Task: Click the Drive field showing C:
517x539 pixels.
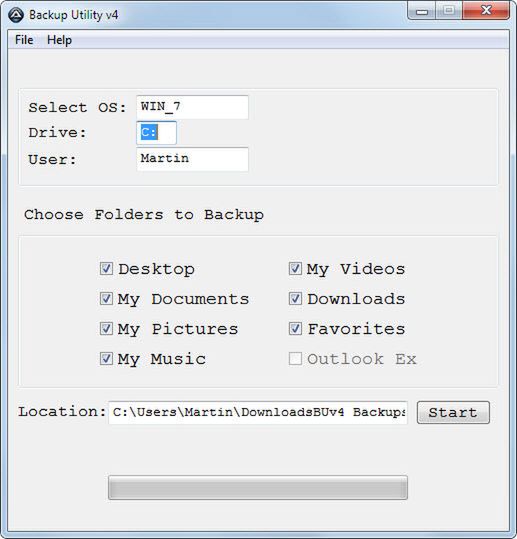Action: tap(156, 132)
